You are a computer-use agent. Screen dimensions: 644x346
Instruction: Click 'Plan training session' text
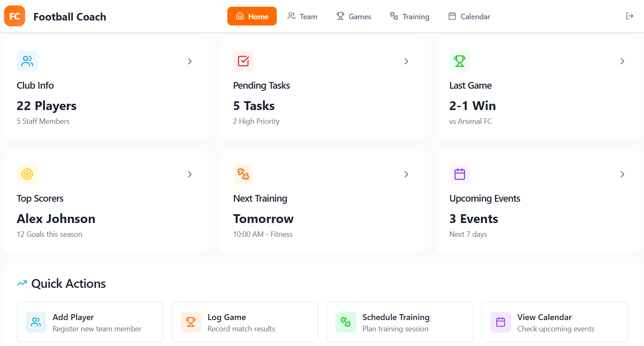tap(395, 329)
